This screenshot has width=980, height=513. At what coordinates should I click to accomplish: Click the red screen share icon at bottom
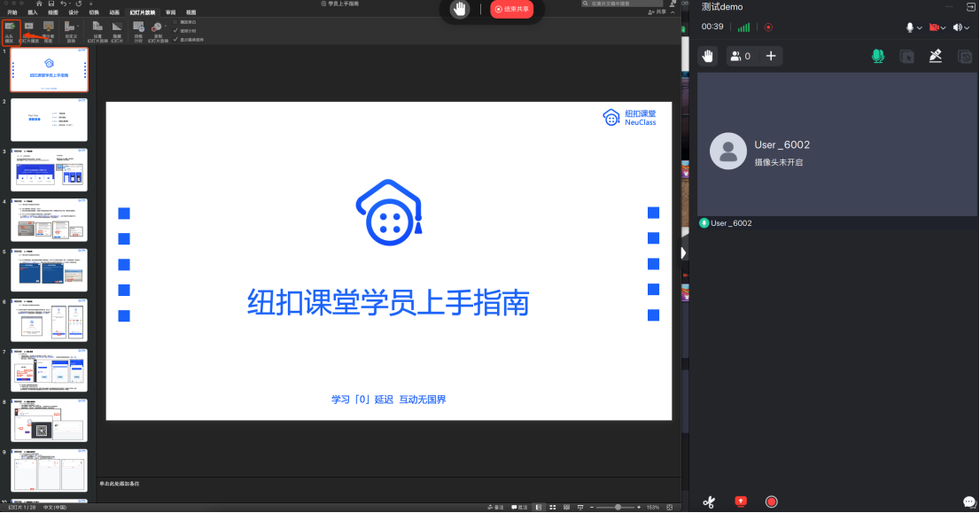(x=741, y=501)
